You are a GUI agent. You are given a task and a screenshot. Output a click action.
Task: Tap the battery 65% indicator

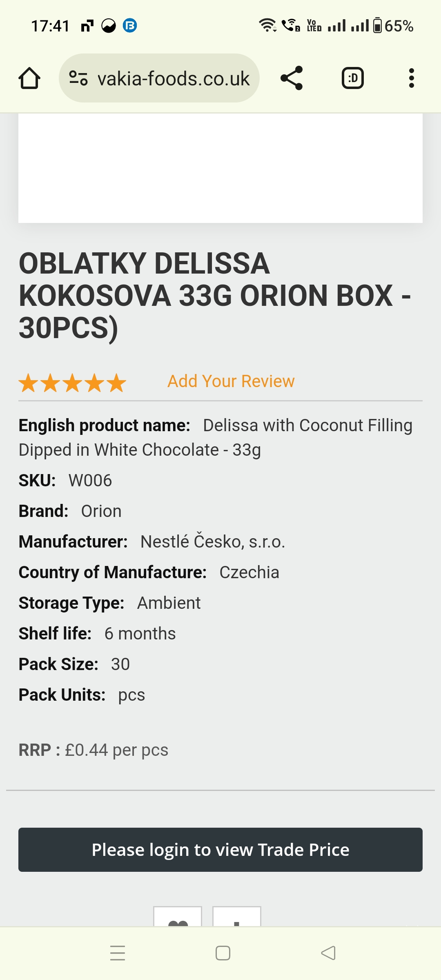393,26
